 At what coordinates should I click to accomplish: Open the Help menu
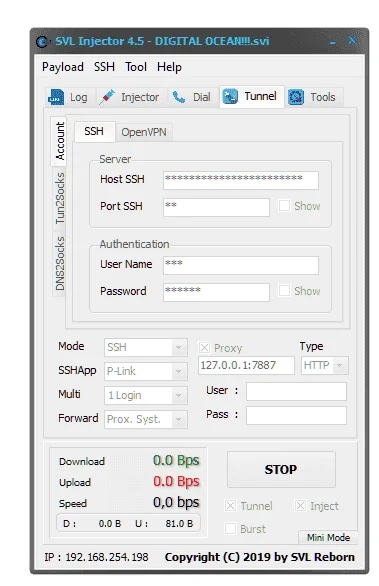tap(169, 67)
